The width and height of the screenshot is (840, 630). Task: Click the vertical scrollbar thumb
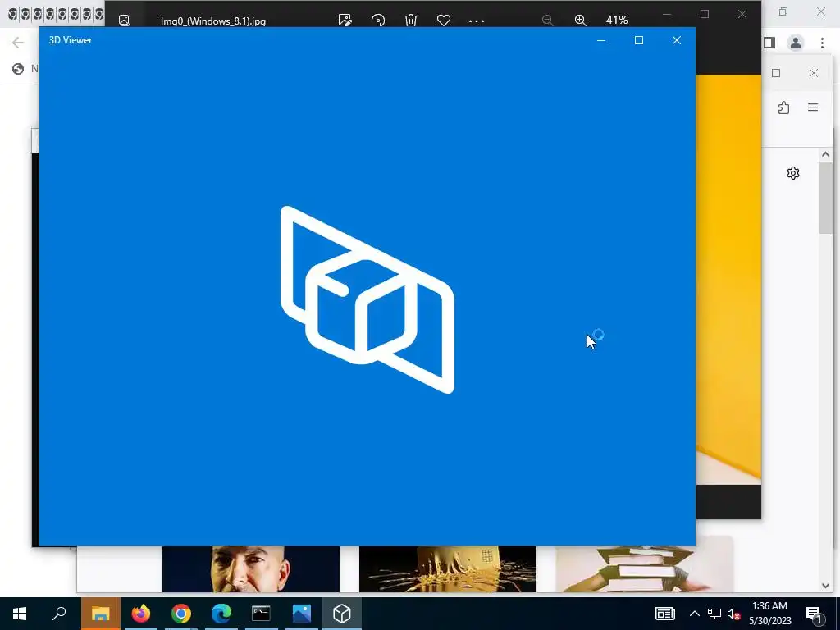825,199
